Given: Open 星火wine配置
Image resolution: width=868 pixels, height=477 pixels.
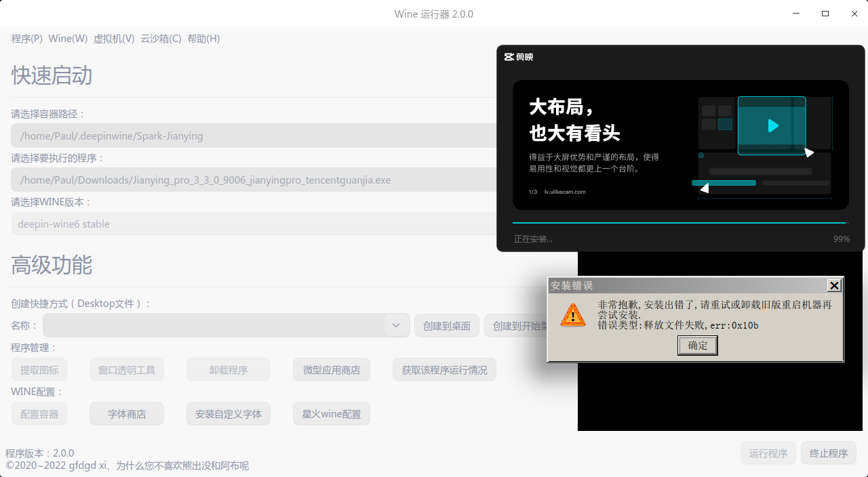Looking at the screenshot, I should (x=332, y=414).
